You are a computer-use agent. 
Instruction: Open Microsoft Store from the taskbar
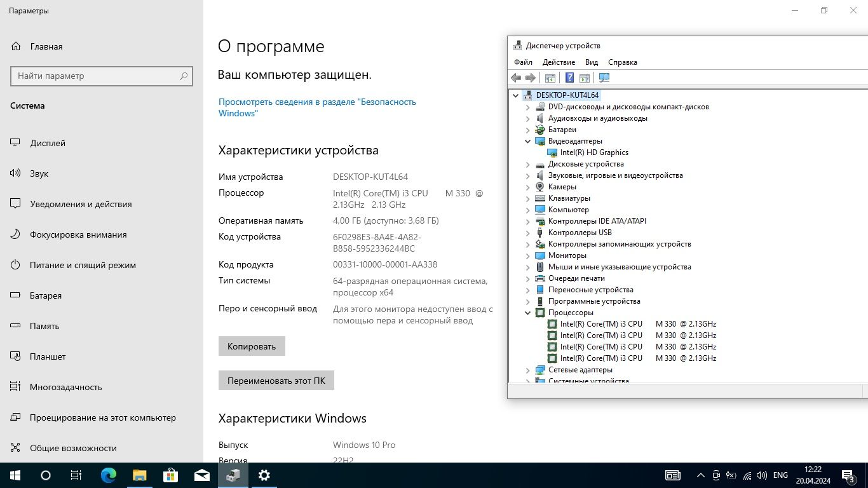click(170, 475)
